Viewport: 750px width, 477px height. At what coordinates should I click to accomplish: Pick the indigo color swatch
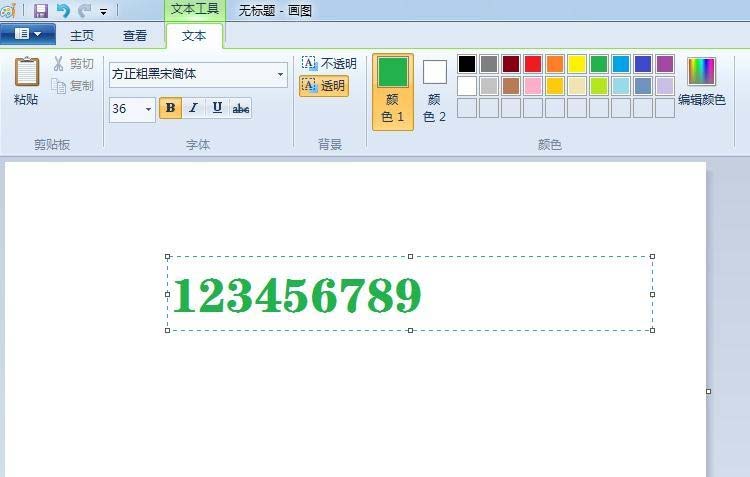(x=643, y=64)
